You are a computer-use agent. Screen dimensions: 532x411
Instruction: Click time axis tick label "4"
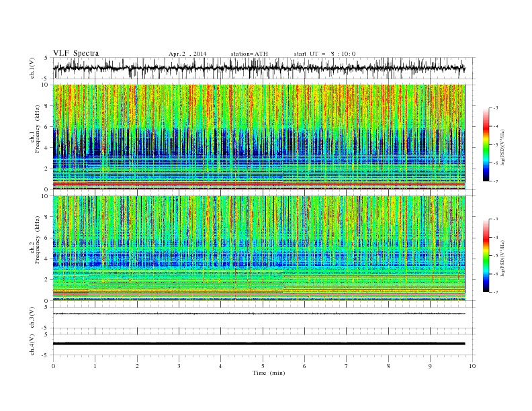(x=220, y=366)
